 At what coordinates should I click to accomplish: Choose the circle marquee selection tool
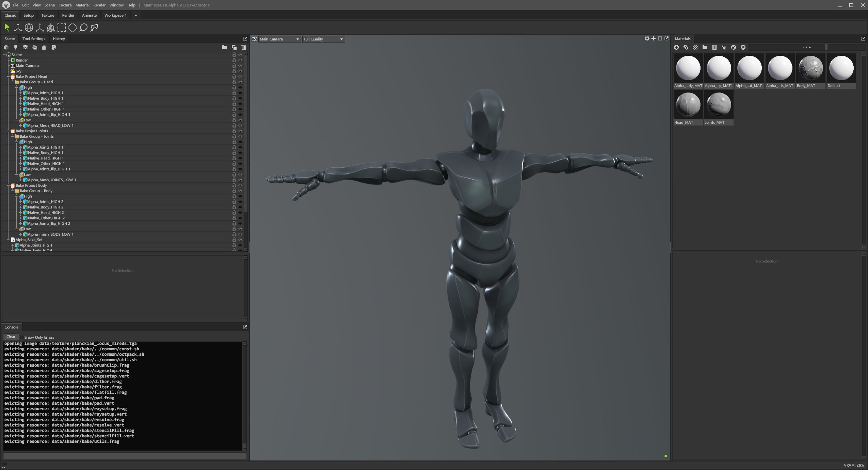73,28
